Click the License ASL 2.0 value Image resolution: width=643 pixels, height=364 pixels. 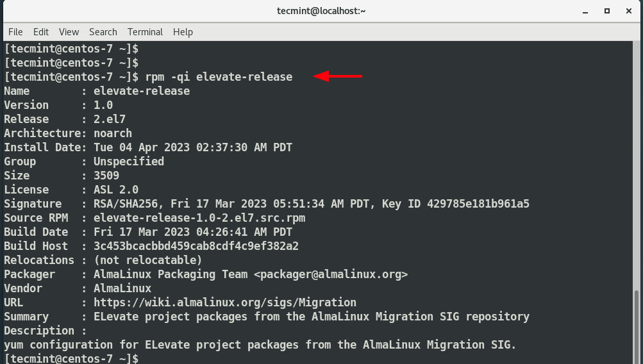pos(116,190)
